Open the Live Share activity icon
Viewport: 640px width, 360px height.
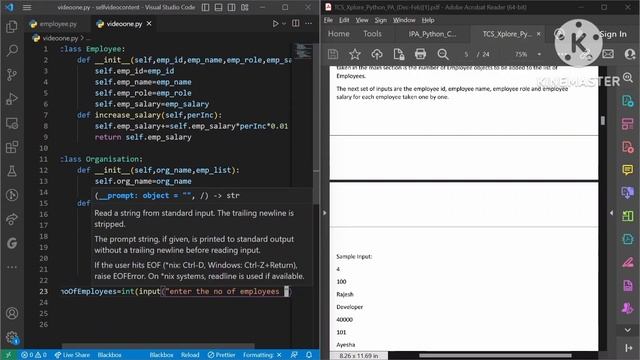(x=12, y=219)
